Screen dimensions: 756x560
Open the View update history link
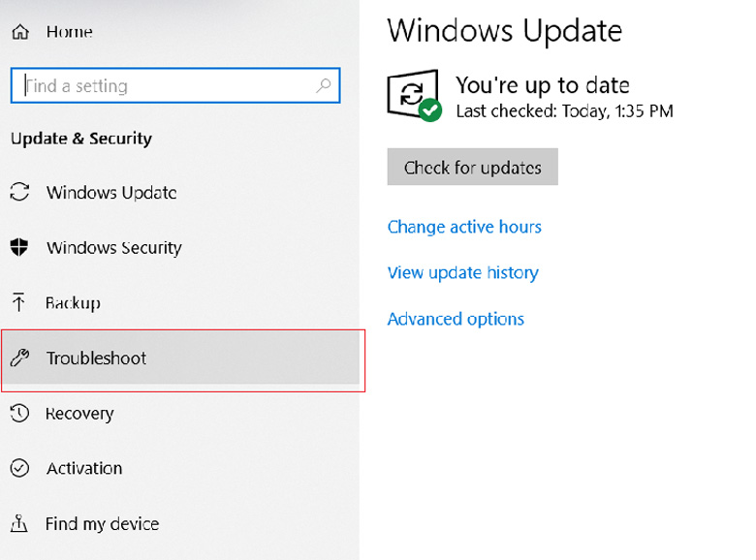463,273
